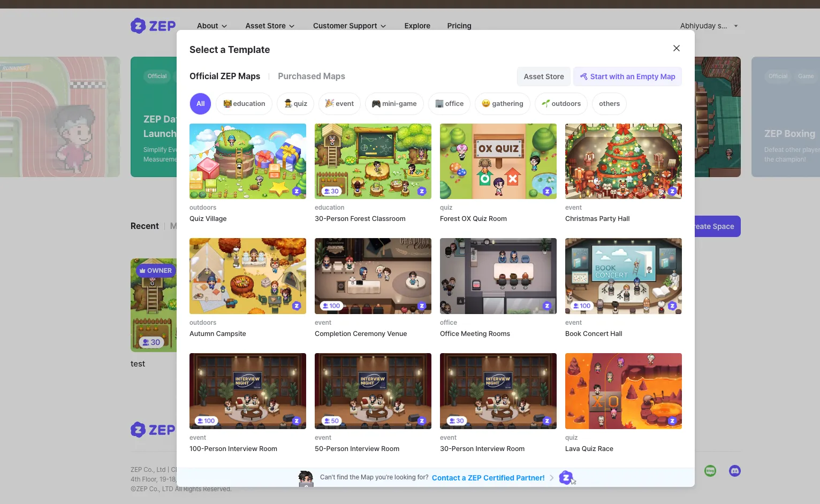Filter templates by office category
Screen dimensions: 820x504
[449, 104]
